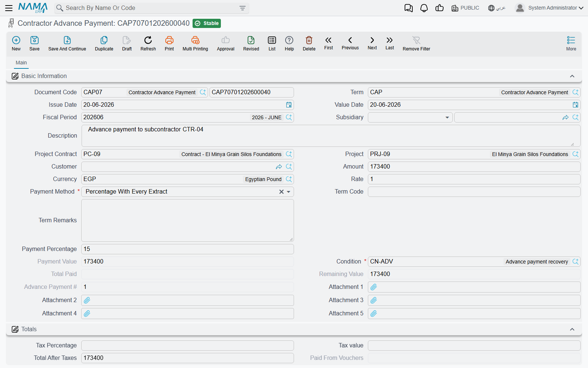Attach a file to Attachment 1
The image size is (588, 368).
coord(374,287)
